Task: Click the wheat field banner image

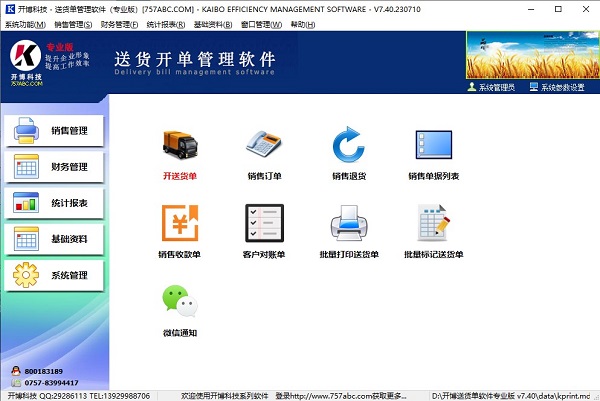Action: coord(532,55)
